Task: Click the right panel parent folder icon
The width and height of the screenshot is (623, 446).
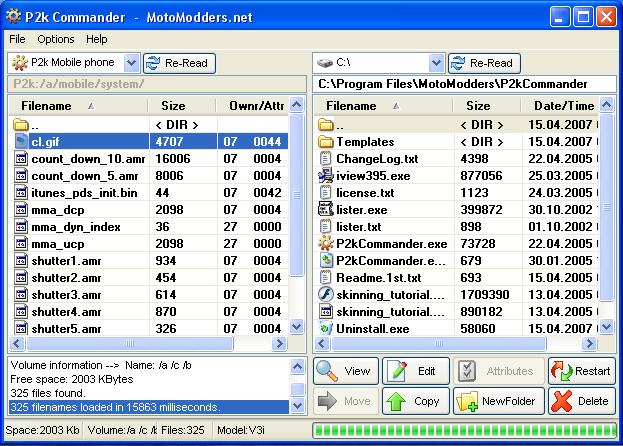Action: tap(325, 125)
